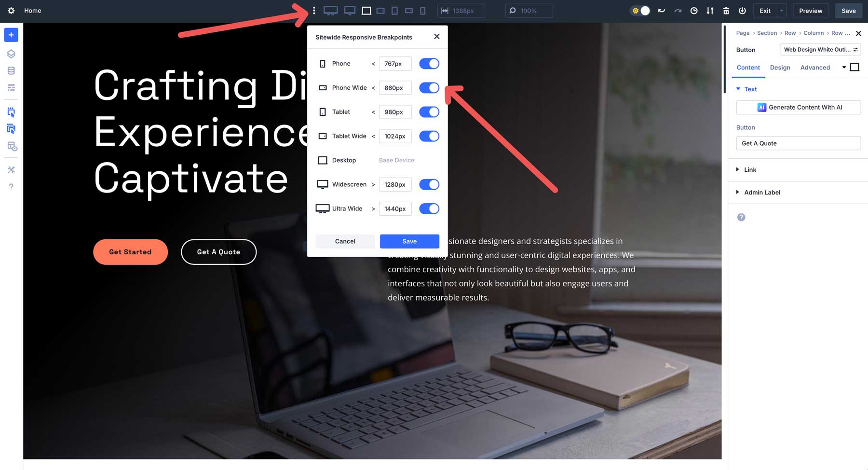Disable the Tablet Wide breakpoint toggle
Image resolution: width=868 pixels, height=470 pixels.
click(x=429, y=136)
